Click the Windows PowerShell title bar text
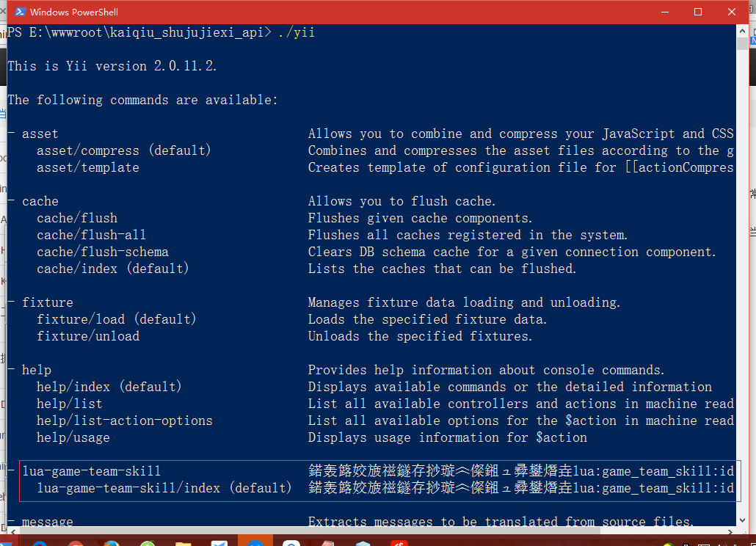This screenshot has width=756, height=546. click(x=74, y=12)
